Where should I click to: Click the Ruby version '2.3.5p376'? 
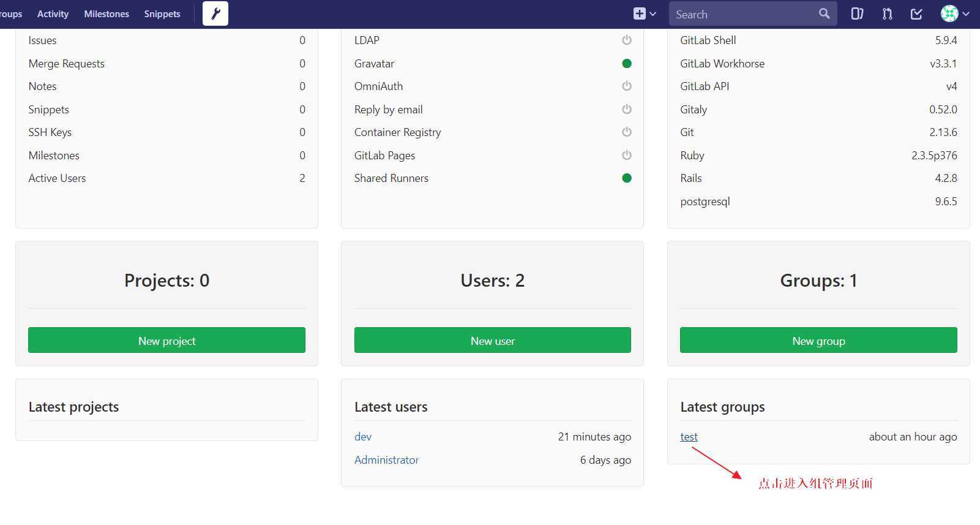click(934, 156)
